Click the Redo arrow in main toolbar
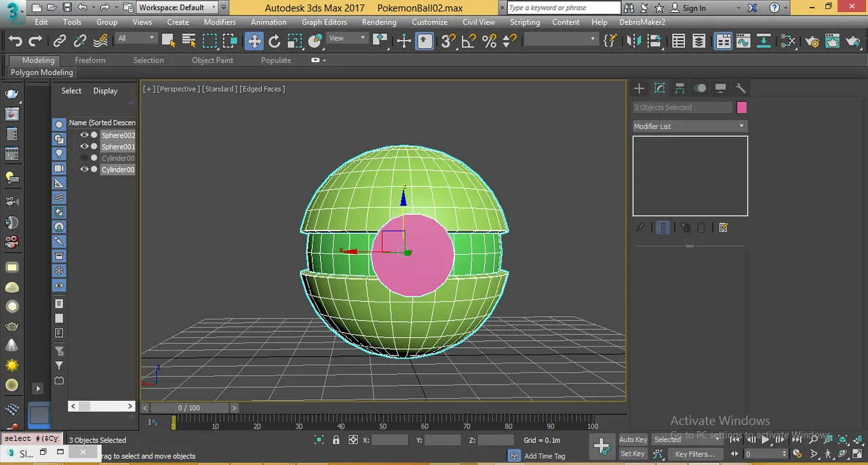The image size is (868, 465). tap(36, 41)
